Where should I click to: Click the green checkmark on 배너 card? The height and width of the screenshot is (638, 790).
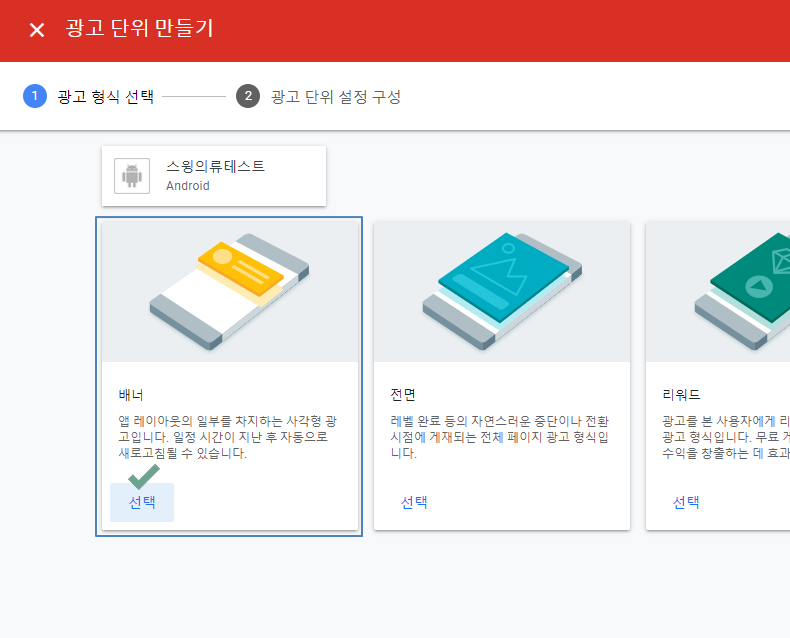144,476
